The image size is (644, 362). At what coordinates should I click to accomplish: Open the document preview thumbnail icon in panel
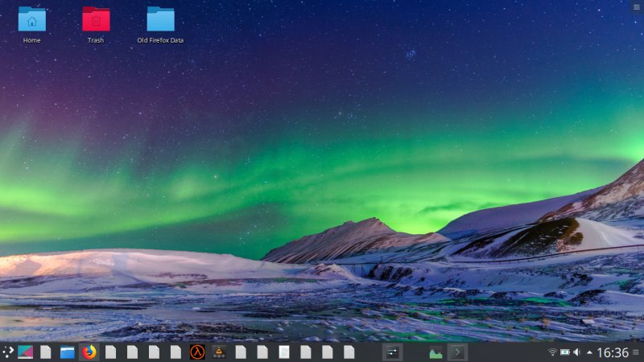284,352
